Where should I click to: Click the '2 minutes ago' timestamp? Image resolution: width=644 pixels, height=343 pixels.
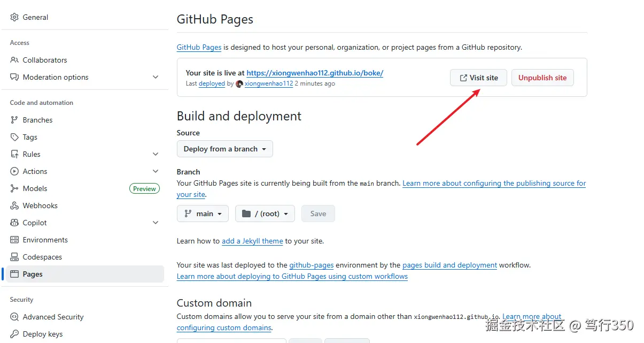coord(315,83)
